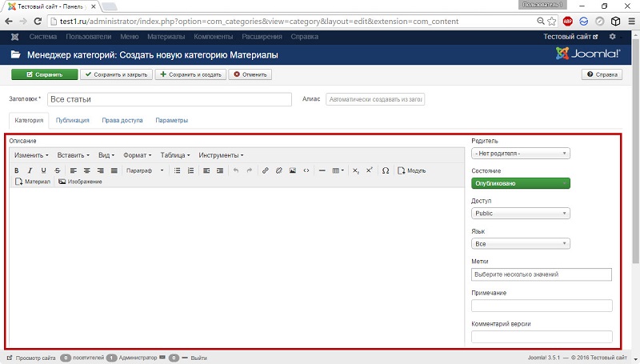Insert image using editor toolbar icon

[x=293, y=170]
